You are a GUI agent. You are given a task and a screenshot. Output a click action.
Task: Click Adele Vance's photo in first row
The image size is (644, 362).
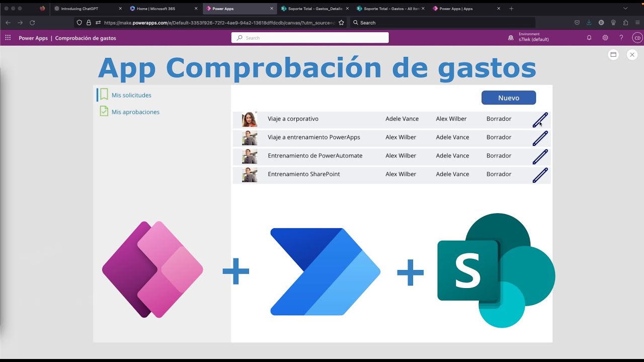click(x=250, y=119)
